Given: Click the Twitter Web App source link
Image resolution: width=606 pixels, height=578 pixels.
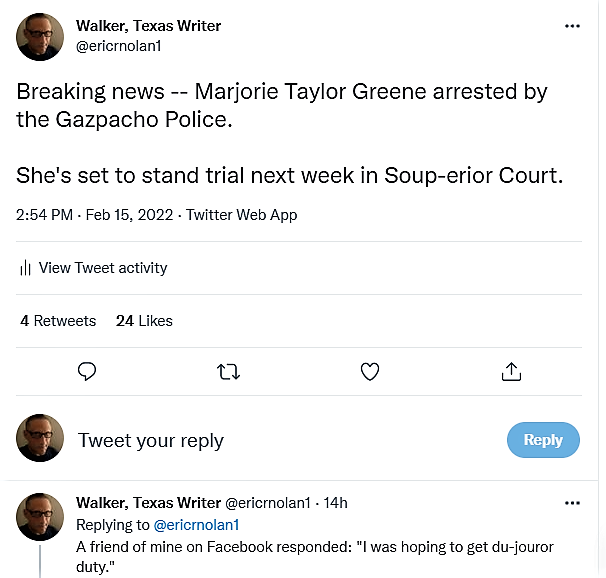Looking at the screenshot, I should tap(241, 215).
